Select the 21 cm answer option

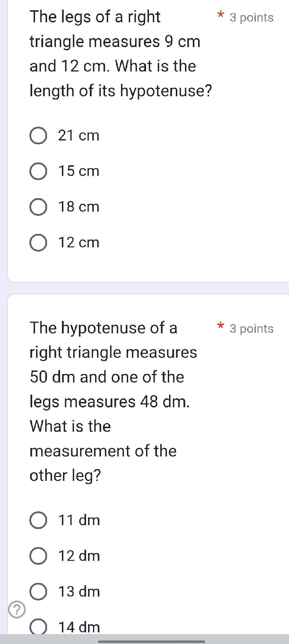(x=39, y=136)
